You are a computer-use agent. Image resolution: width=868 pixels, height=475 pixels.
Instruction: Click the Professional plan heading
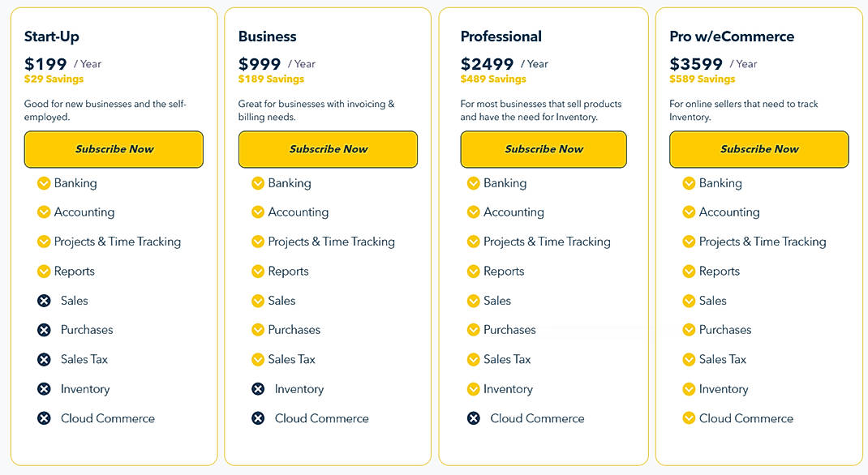[501, 36]
